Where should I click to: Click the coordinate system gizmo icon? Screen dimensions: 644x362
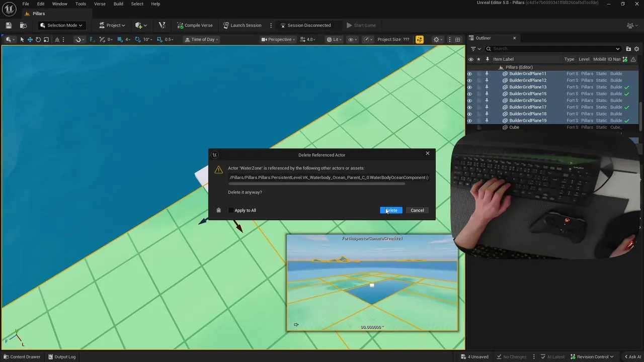[57, 39]
